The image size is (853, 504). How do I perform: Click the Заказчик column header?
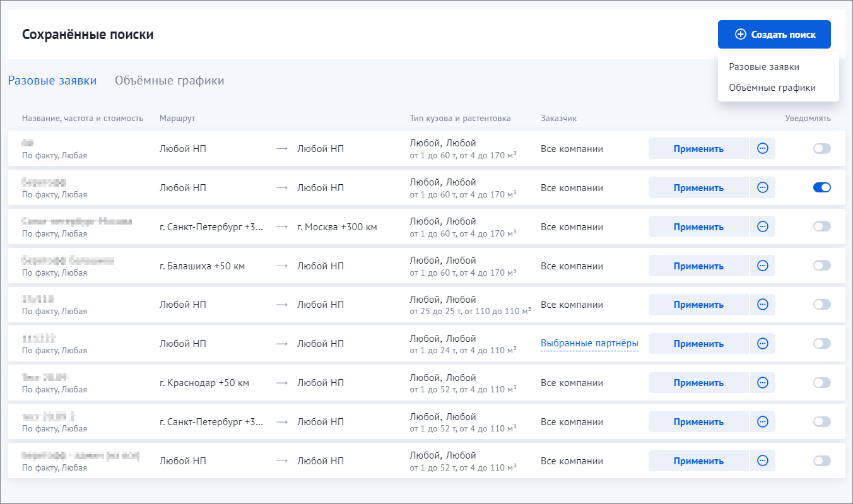pyautogui.click(x=558, y=118)
